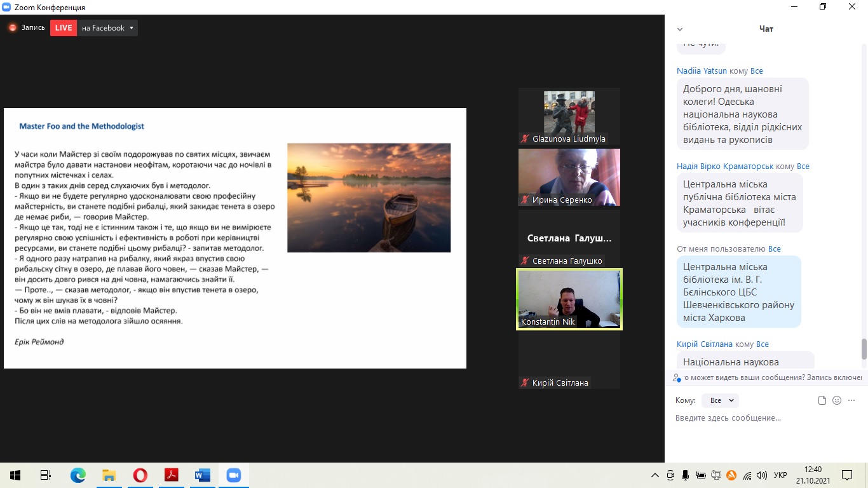Click "Все" after "От меня пользователю"

pos(775,248)
